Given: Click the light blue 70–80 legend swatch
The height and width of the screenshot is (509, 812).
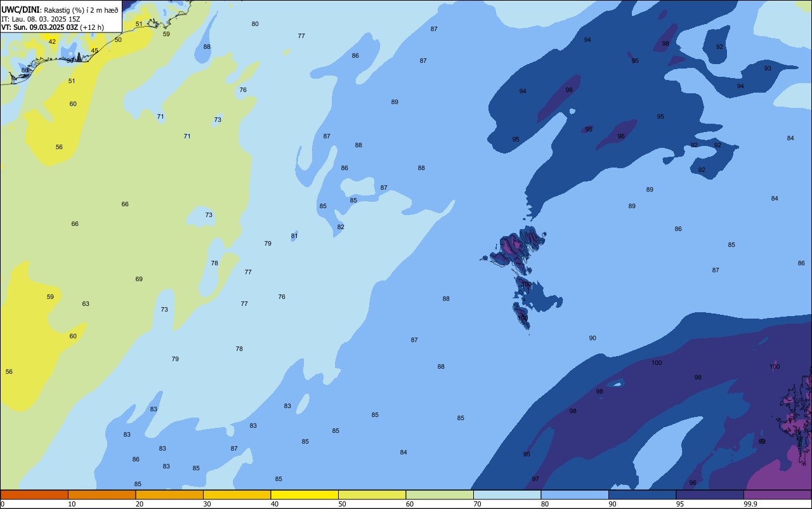Looking at the screenshot, I should (x=507, y=494).
